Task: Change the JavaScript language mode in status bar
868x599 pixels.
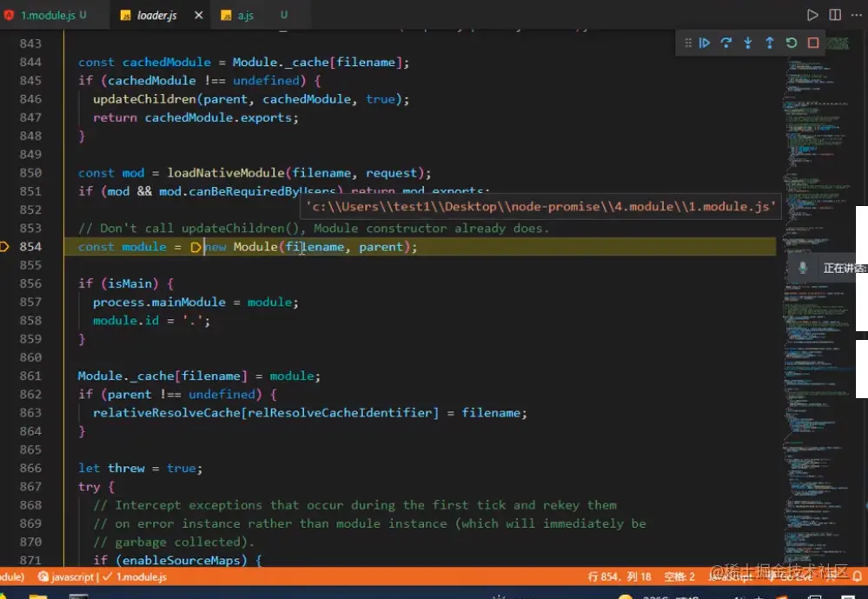Action: click(x=730, y=577)
